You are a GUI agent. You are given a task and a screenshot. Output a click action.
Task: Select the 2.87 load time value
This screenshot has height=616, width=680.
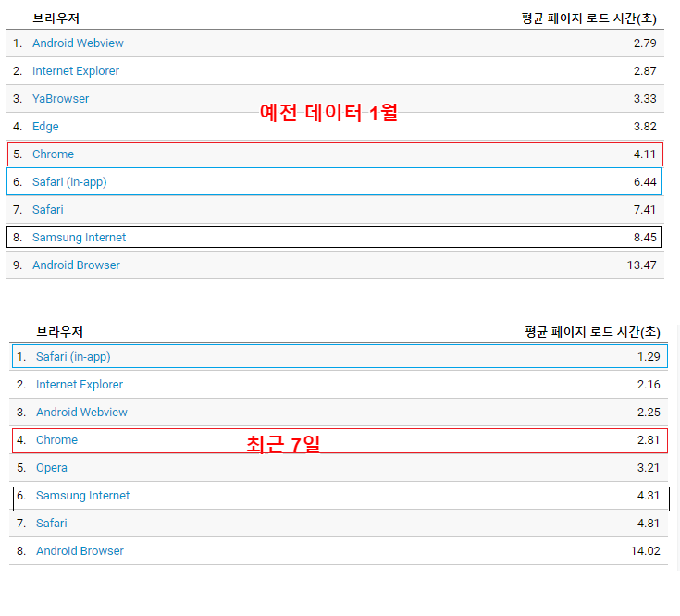point(645,71)
